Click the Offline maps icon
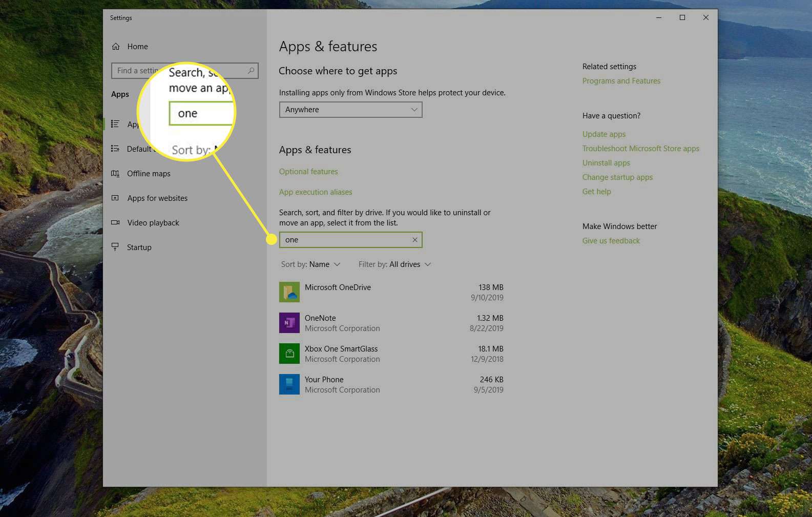The height and width of the screenshot is (517, 812). point(115,174)
